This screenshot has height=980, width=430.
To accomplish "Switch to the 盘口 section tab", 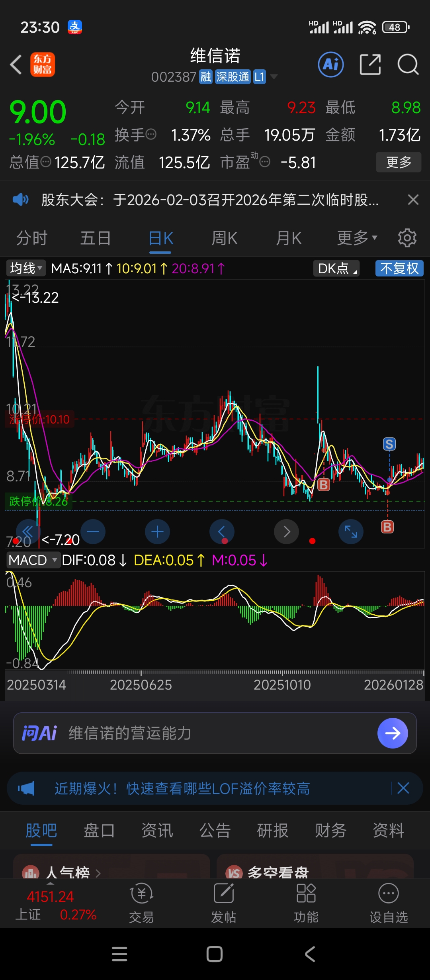I will [x=99, y=831].
